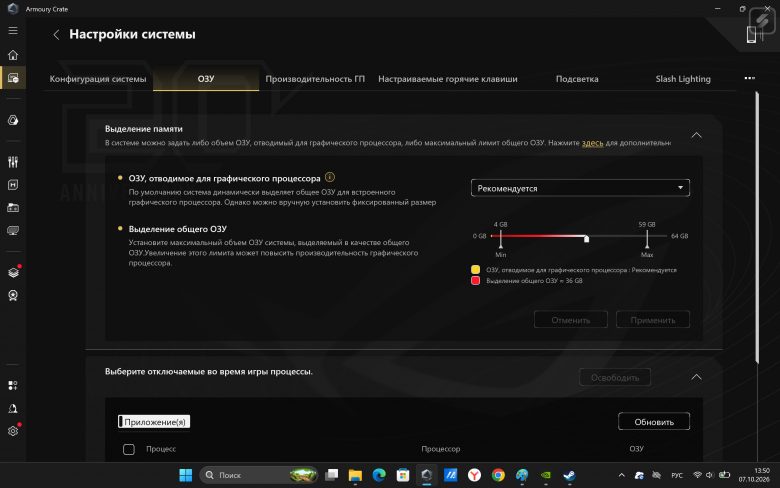Show hidden tray icons chevron
The height and width of the screenshot is (488, 780).
(x=622, y=476)
